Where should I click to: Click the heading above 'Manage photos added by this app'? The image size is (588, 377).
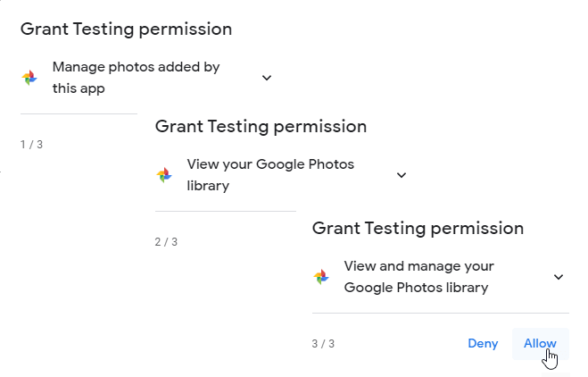126,29
